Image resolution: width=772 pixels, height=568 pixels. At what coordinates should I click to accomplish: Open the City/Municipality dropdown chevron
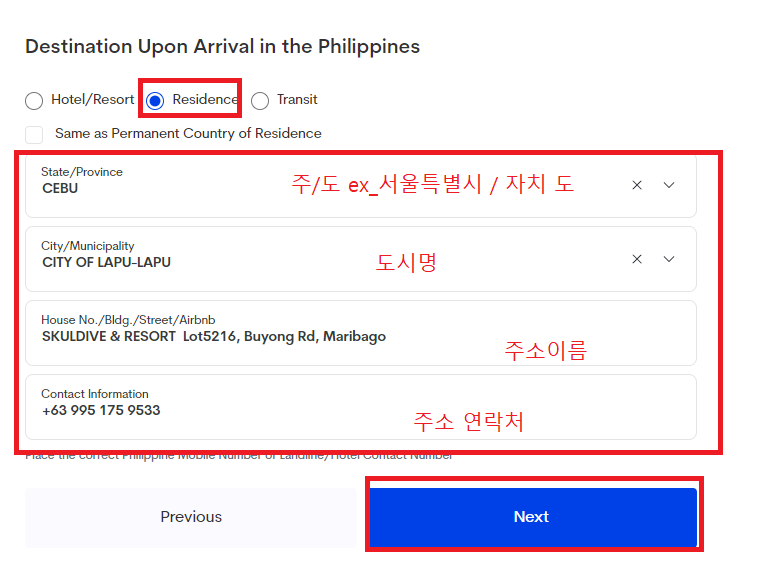[669, 259]
